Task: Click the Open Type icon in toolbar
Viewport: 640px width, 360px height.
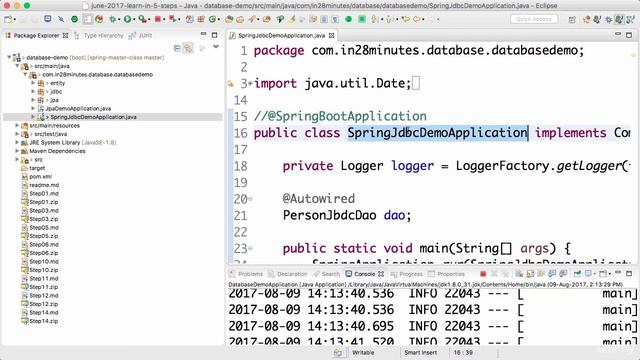Action: pos(230,19)
